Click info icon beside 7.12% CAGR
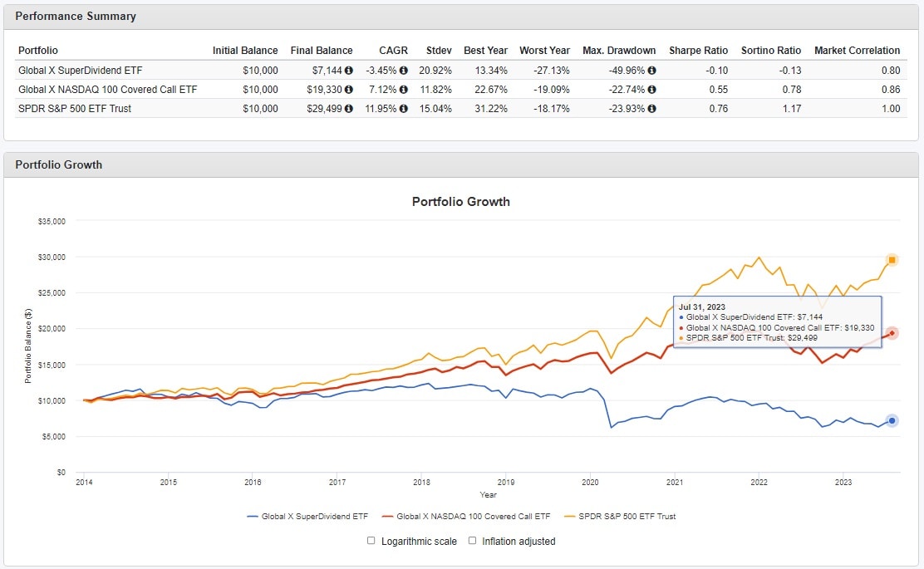Viewport: 924px width, 569px height. (403, 90)
